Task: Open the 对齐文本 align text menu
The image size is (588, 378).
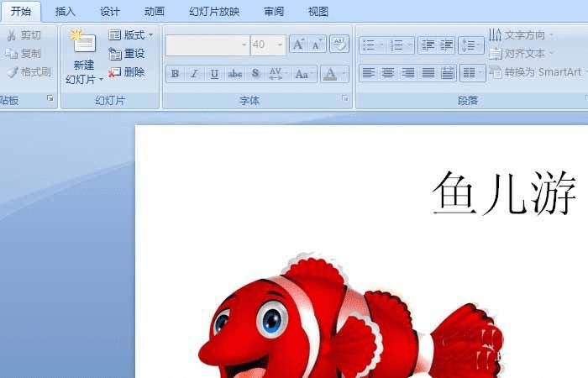Action: click(x=522, y=54)
